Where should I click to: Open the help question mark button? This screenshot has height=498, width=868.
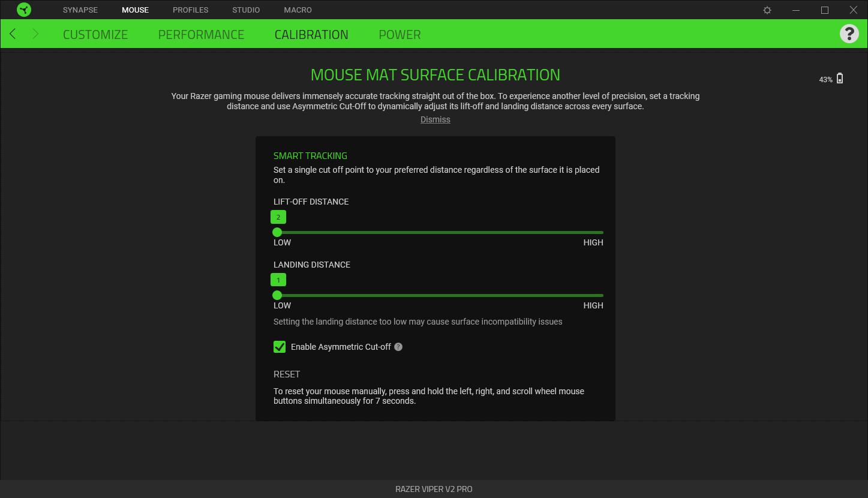[x=849, y=34]
